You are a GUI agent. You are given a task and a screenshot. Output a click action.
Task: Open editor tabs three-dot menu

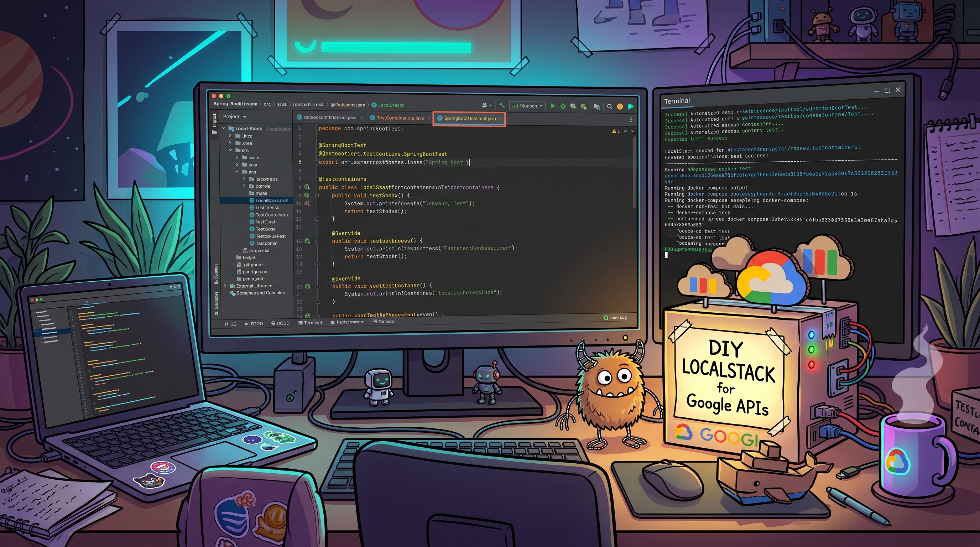coord(631,120)
